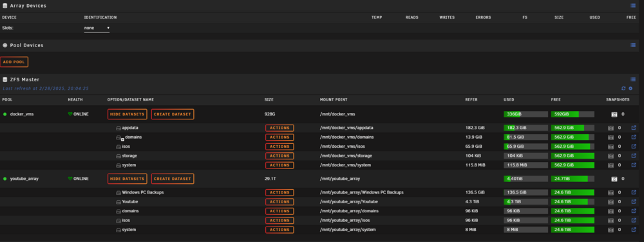644x242 pixels.
Task: Open ZFS Master settings gear
Action: [x=630, y=88]
